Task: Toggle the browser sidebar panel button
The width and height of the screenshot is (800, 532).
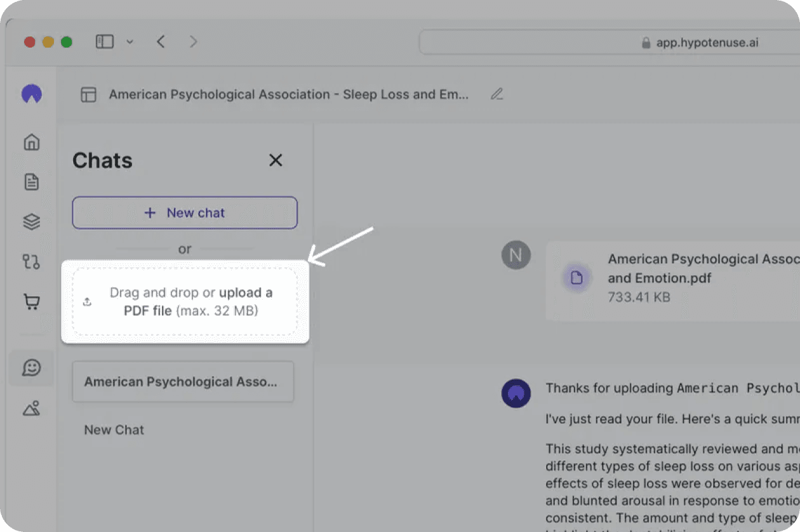Action: pyautogui.click(x=105, y=42)
